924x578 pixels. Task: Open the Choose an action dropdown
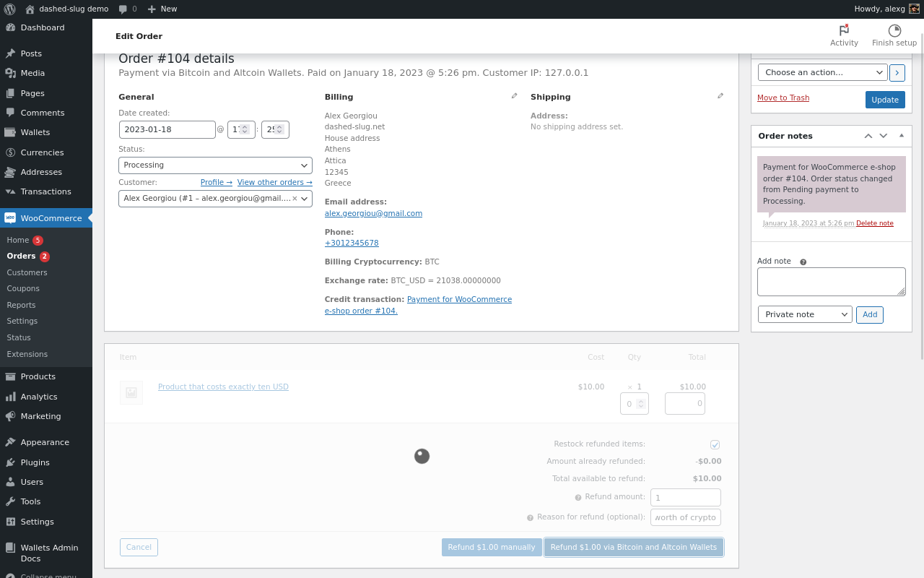pyautogui.click(x=822, y=72)
